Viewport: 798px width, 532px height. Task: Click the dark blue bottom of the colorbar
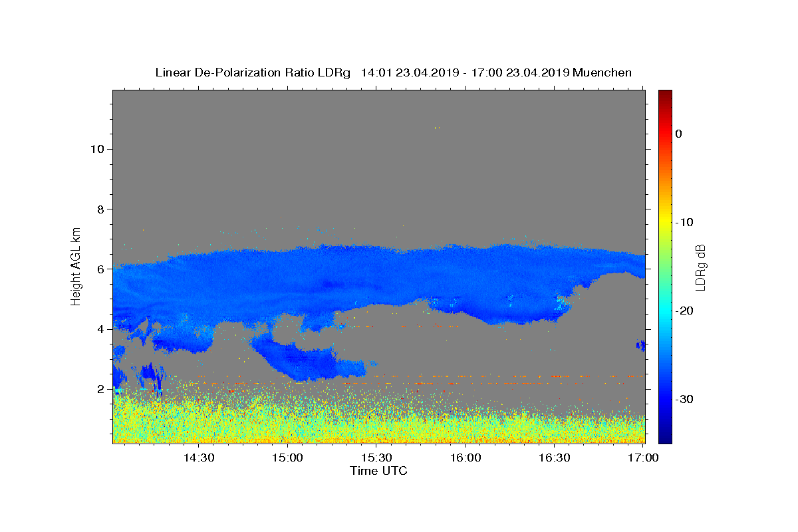(x=665, y=438)
